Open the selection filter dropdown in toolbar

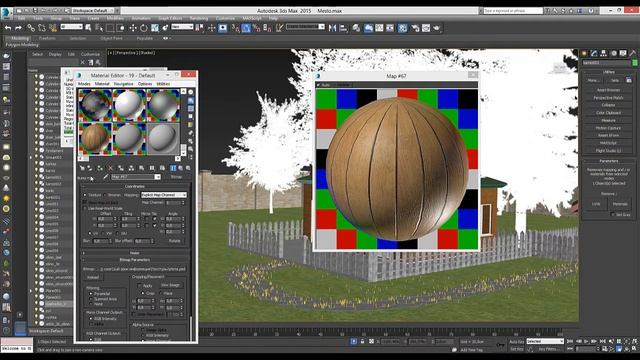[71, 27]
